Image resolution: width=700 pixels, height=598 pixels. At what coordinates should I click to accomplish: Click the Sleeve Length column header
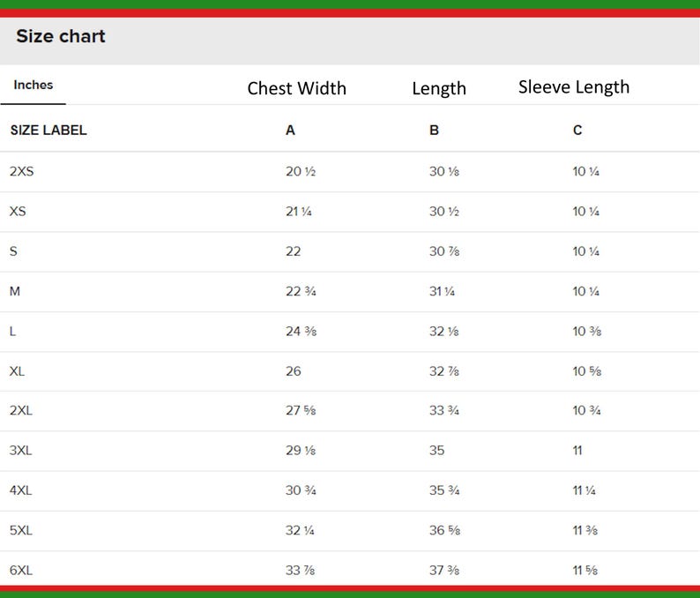coord(574,86)
